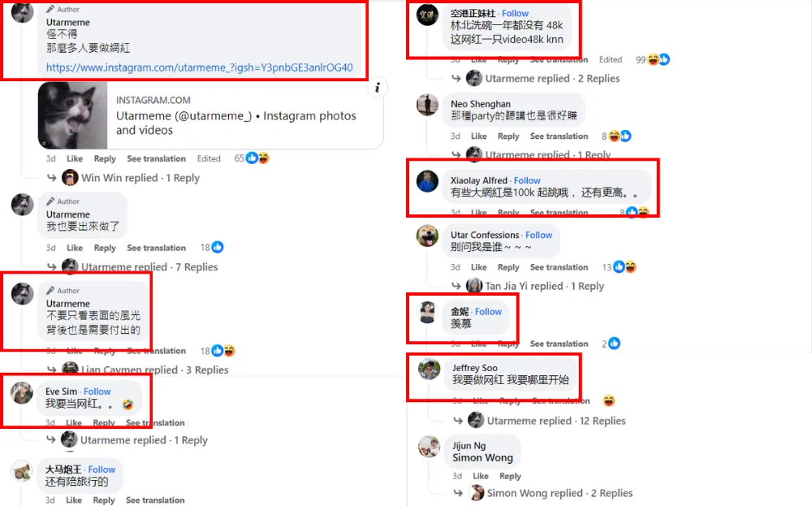Click the laughing reaction under Jeffrey Soo's comment
Image resolution: width=812 pixels, height=506 pixels.
pos(608,401)
